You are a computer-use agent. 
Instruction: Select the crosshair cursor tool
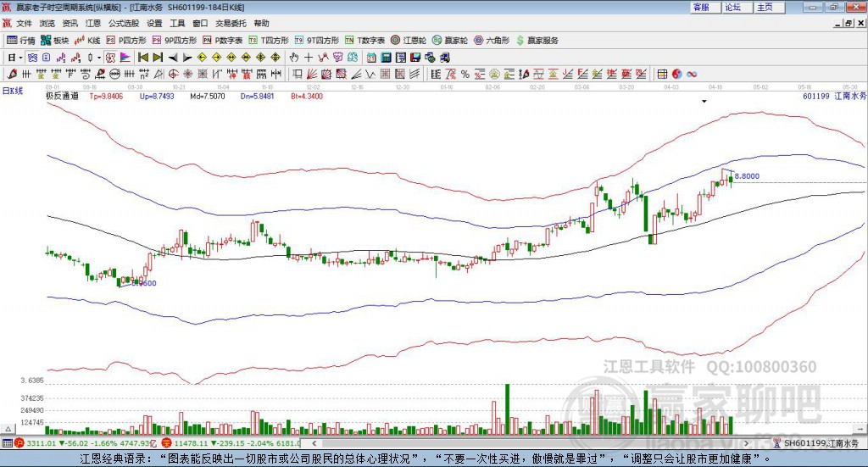pyautogui.click(x=309, y=58)
